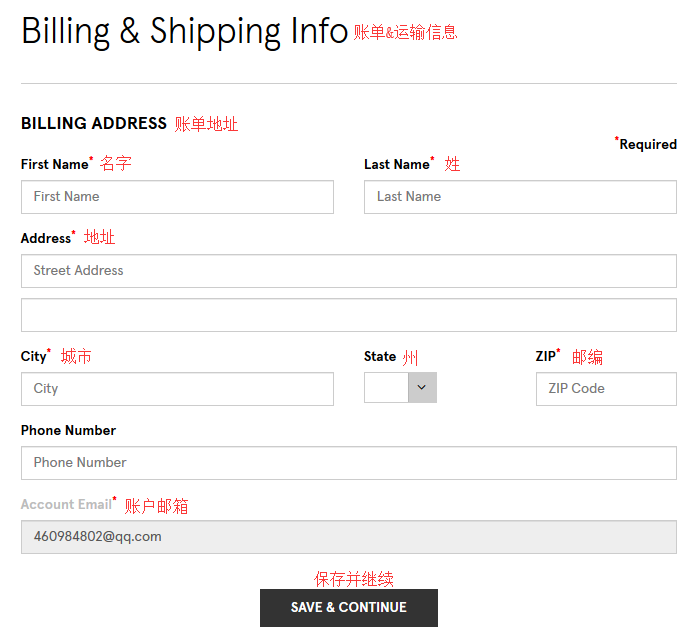Expand the State dropdown arrow

click(422, 387)
